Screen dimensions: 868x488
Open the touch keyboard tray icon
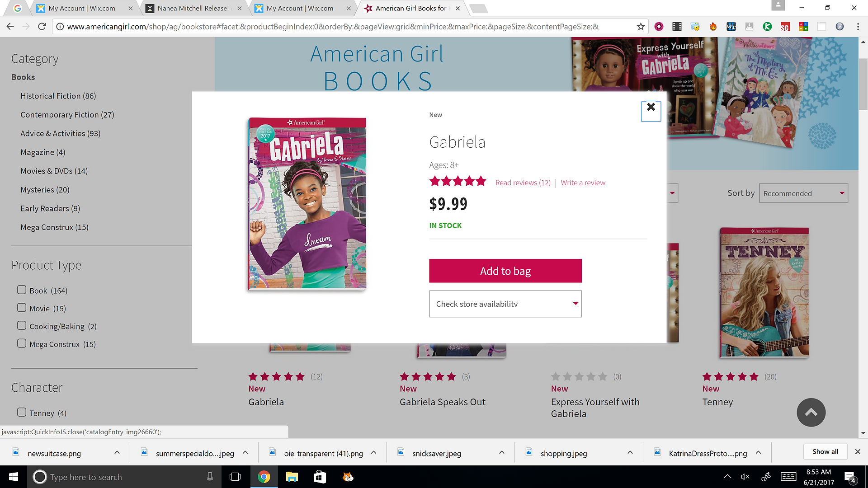[x=788, y=477]
